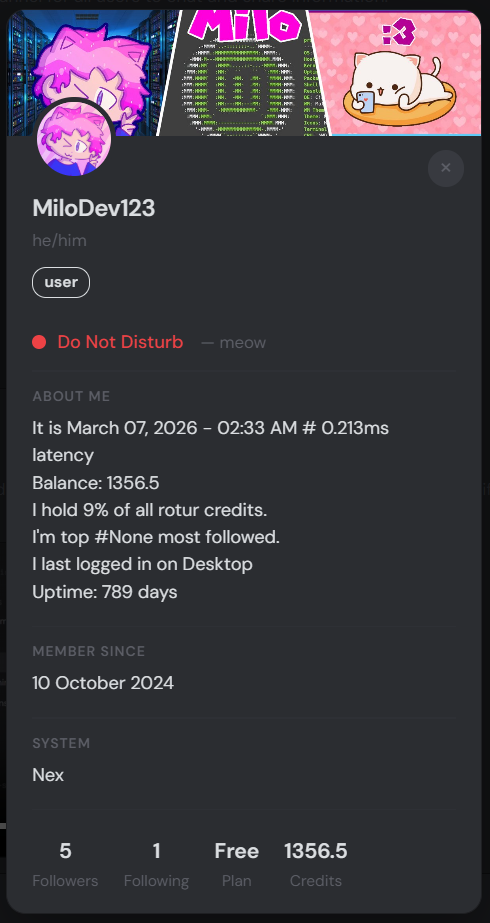
Task: Click the Uptime 789 days line
Action: click(x=105, y=592)
